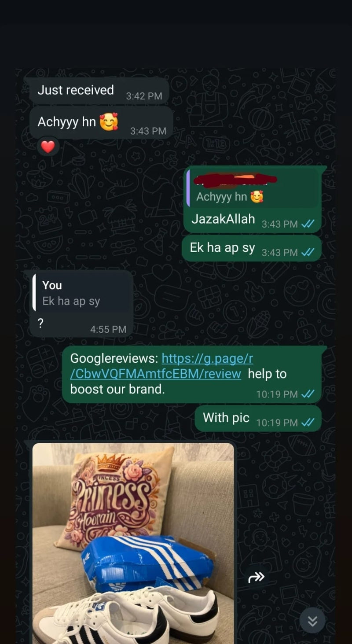Screen dimensions: 352x644
Task: Tap the blue double ticks on 'With pic'
Action: click(308, 423)
